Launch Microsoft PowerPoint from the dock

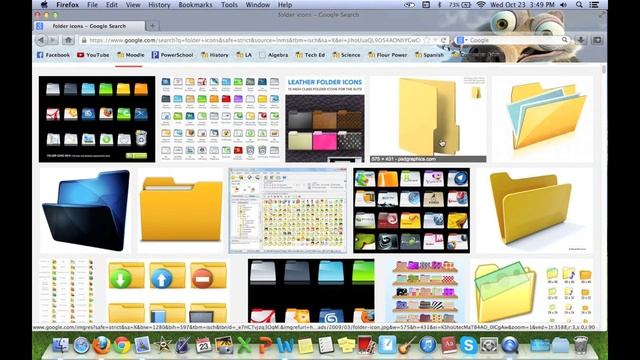tap(264, 345)
